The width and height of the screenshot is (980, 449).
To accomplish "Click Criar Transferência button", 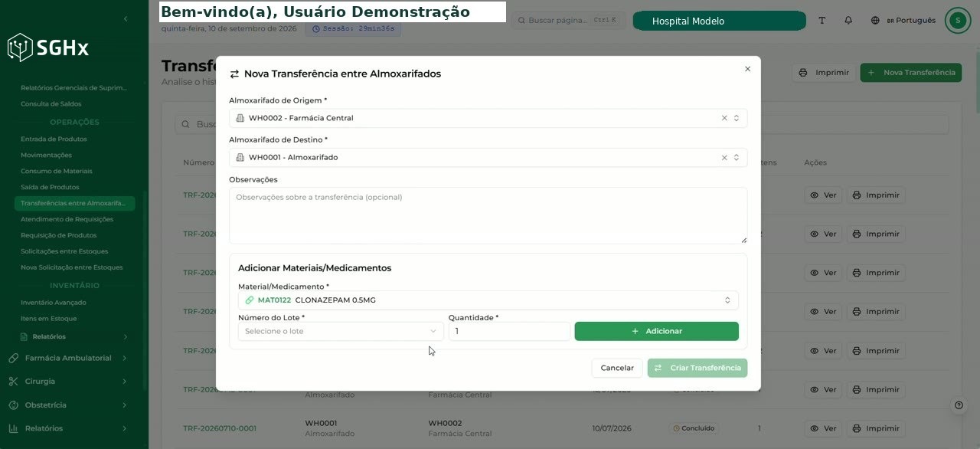I will point(697,368).
